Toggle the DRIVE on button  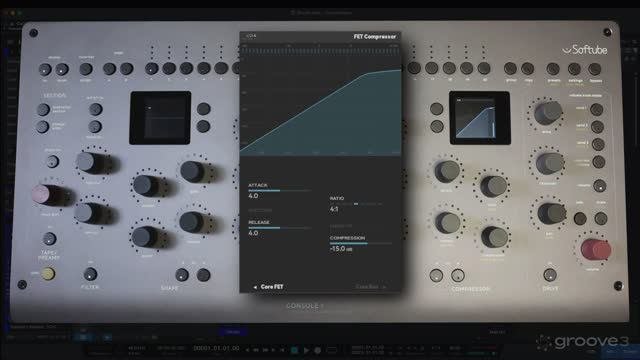click(550, 275)
